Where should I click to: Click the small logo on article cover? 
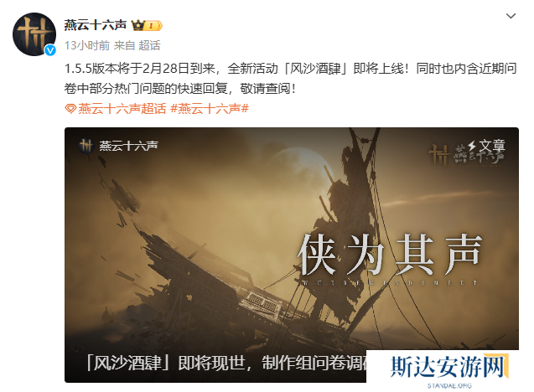(x=86, y=146)
